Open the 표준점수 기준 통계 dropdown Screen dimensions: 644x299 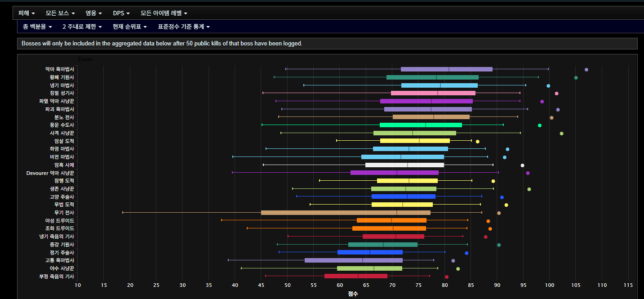coord(184,27)
